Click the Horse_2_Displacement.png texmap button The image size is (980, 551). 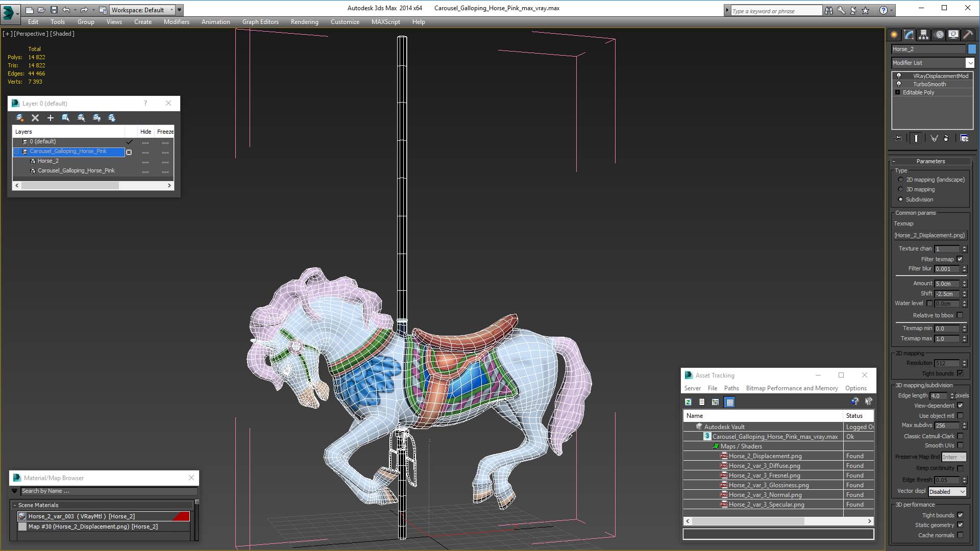tap(929, 235)
